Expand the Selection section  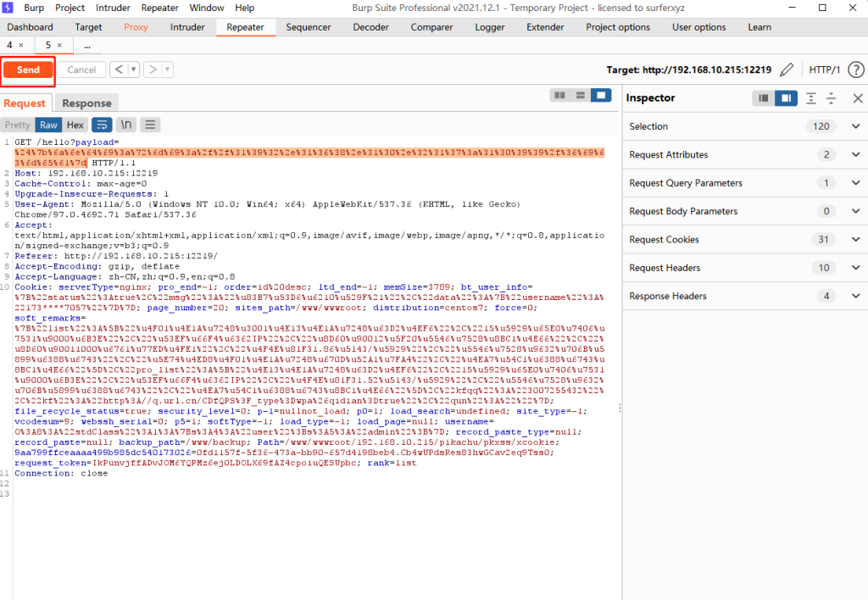pos(855,126)
